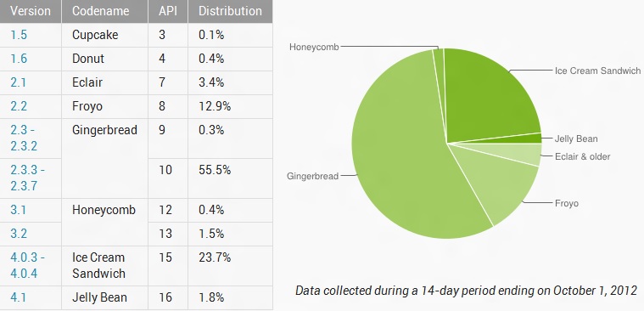Screen dimensions: 644x311
Task: Open the 2.2 Froyo version link
Action: click(x=19, y=106)
